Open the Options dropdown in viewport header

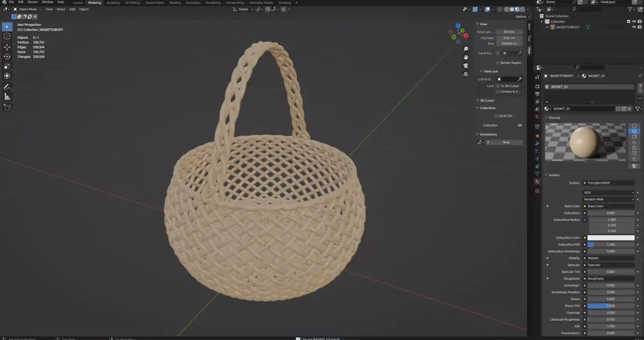tap(521, 16)
